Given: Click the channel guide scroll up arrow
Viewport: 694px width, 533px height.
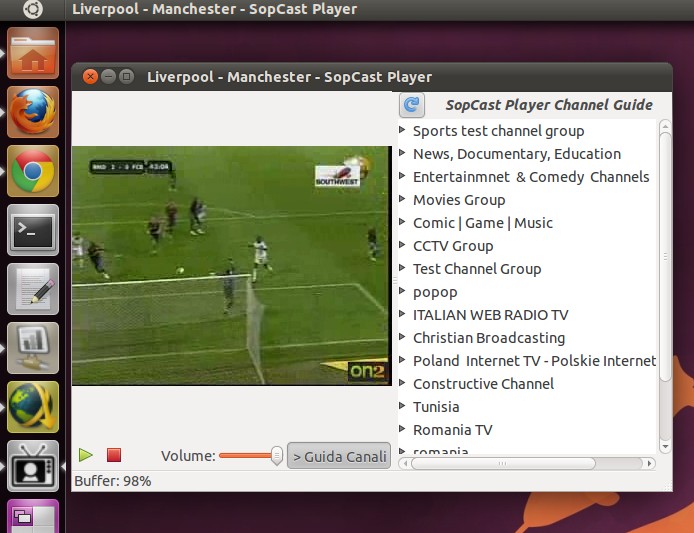Looking at the screenshot, I should (x=665, y=126).
